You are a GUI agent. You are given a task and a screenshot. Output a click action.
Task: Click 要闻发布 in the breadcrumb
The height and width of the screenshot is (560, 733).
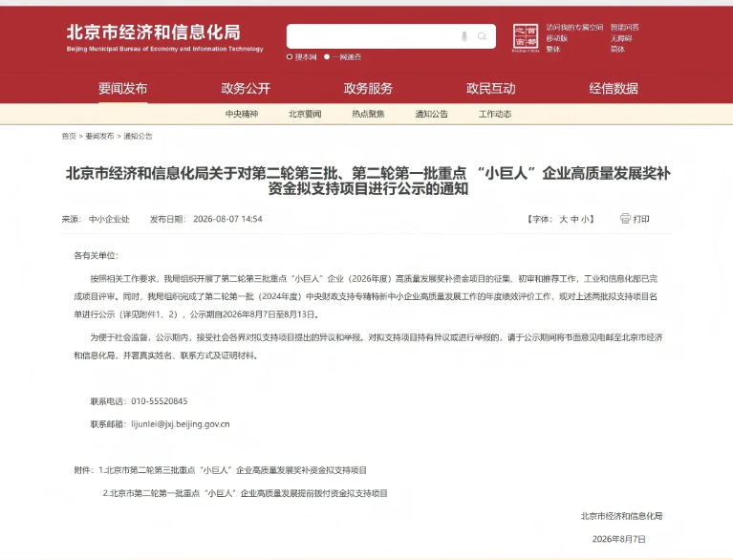click(x=99, y=136)
